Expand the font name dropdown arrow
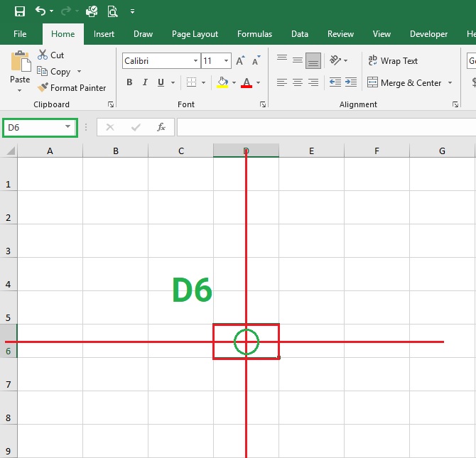This screenshot has width=476, height=458. tap(196, 60)
